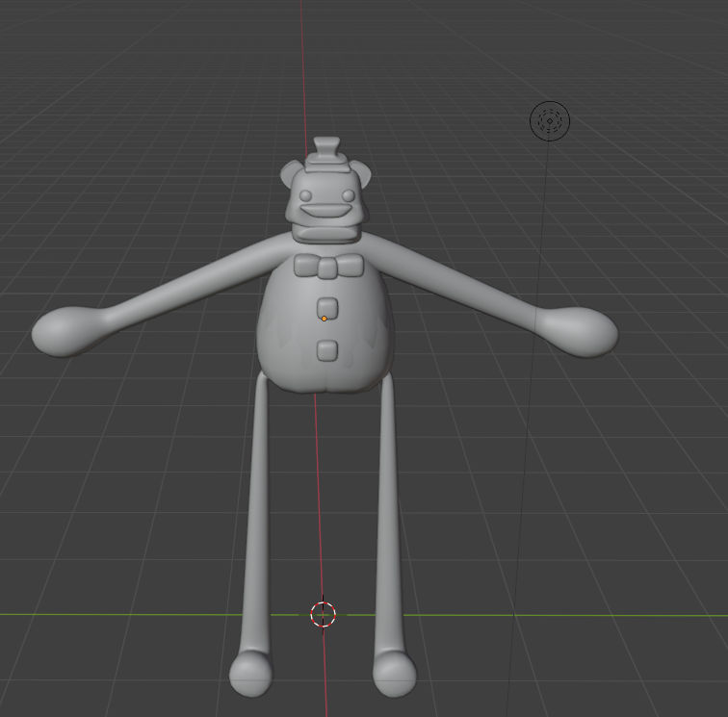Click the 3D cursor at the origin
This screenshot has height=717, width=728.
[x=323, y=614]
